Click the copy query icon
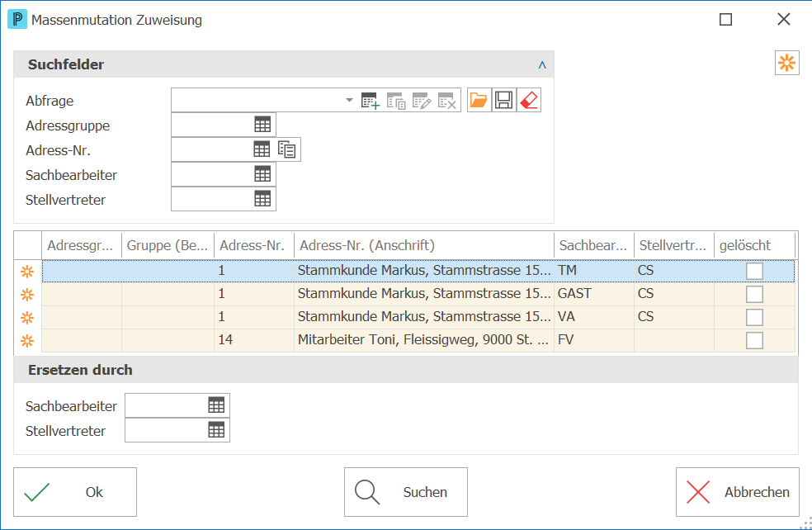Screen dimensions: 812x530 click(396, 101)
